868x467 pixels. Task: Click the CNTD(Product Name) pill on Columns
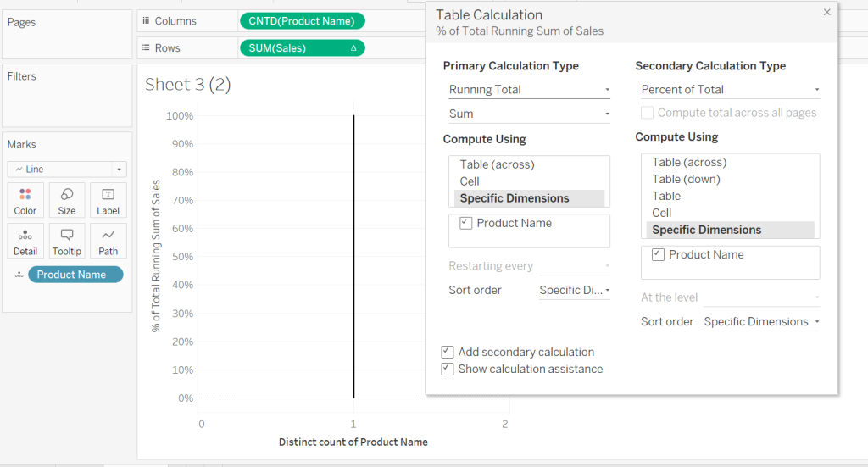tap(303, 21)
